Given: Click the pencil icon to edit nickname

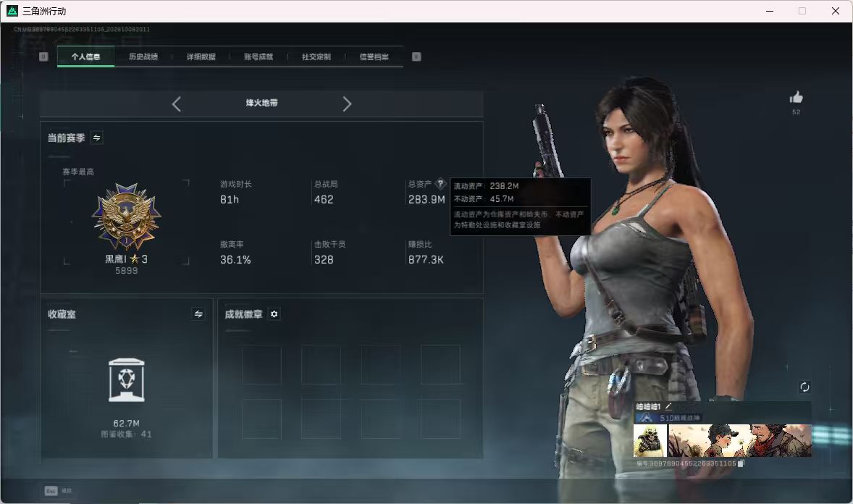Looking at the screenshot, I should coord(668,406).
